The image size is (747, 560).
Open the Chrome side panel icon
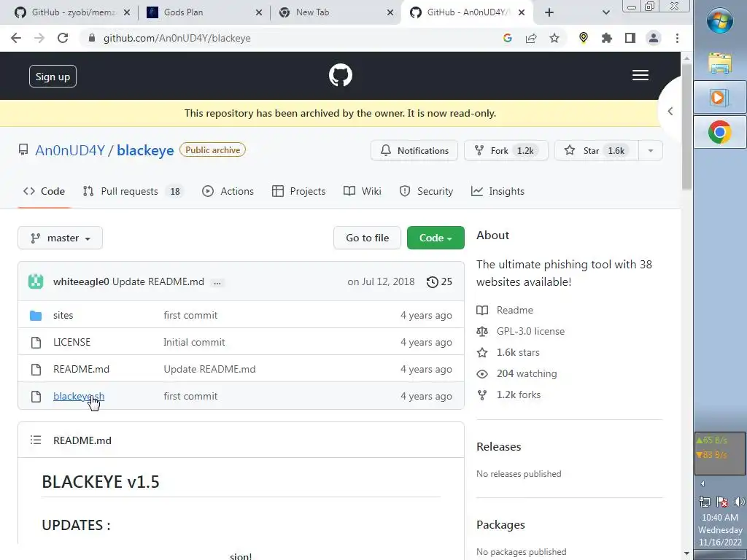[x=630, y=38]
